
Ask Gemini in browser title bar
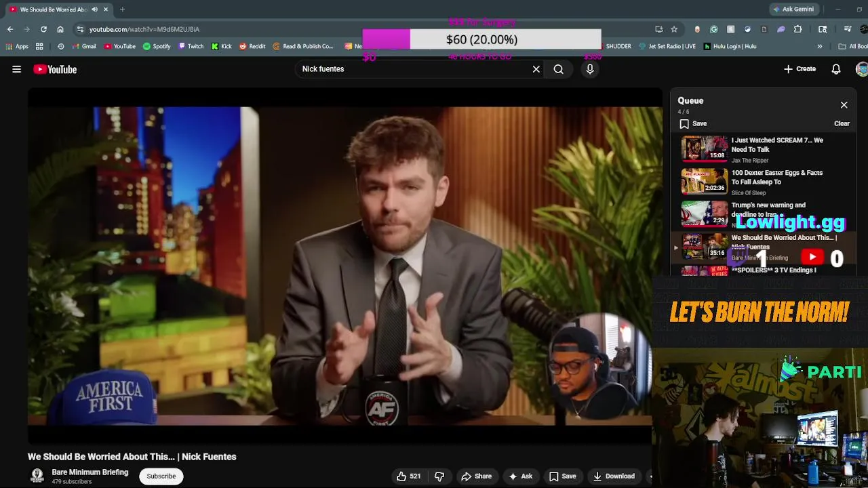click(793, 9)
